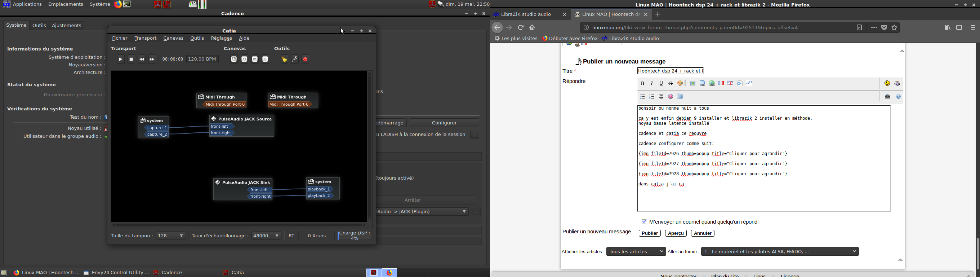The image size is (980, 277).
Task: Click the Configurer button in Cadence
Action: point(444,123)
